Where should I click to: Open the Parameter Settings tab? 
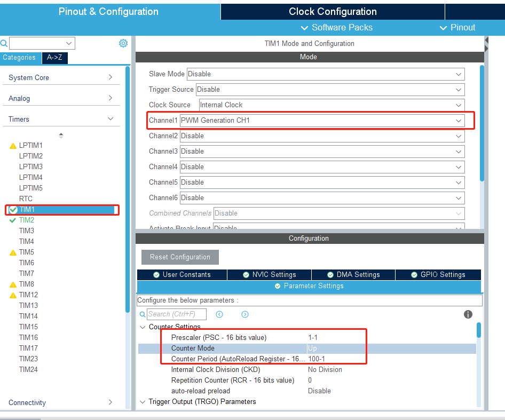point(309,286)
